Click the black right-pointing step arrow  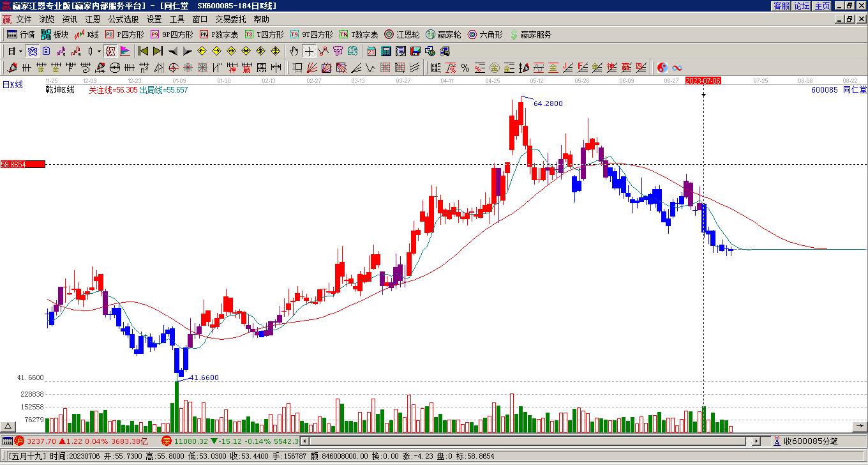[187, 51]
